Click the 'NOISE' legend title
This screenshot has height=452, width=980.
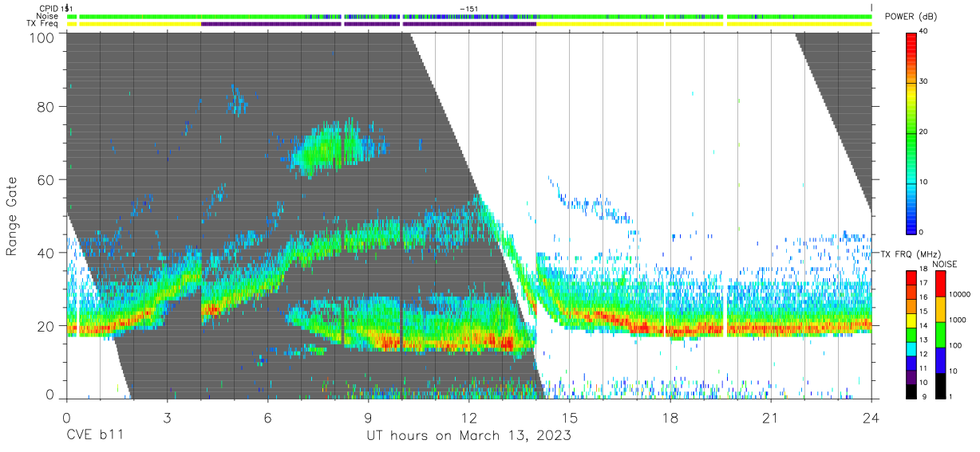[x=944, y=264]
